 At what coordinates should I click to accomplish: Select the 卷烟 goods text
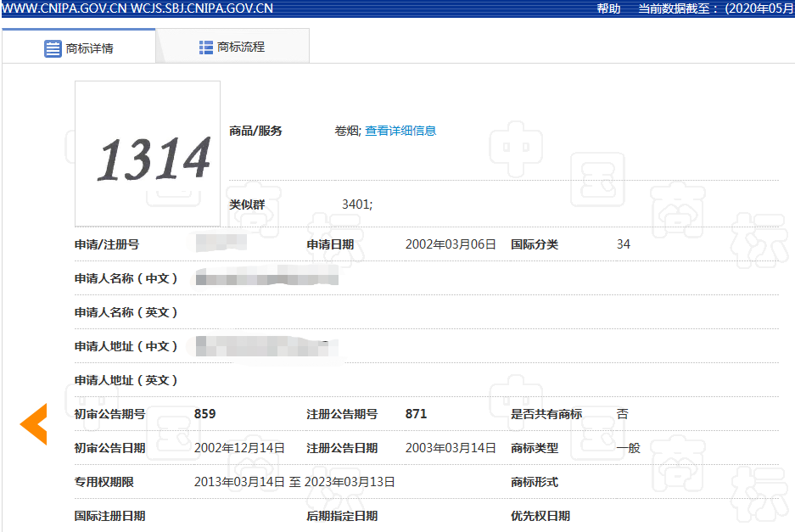pos(343,131)
